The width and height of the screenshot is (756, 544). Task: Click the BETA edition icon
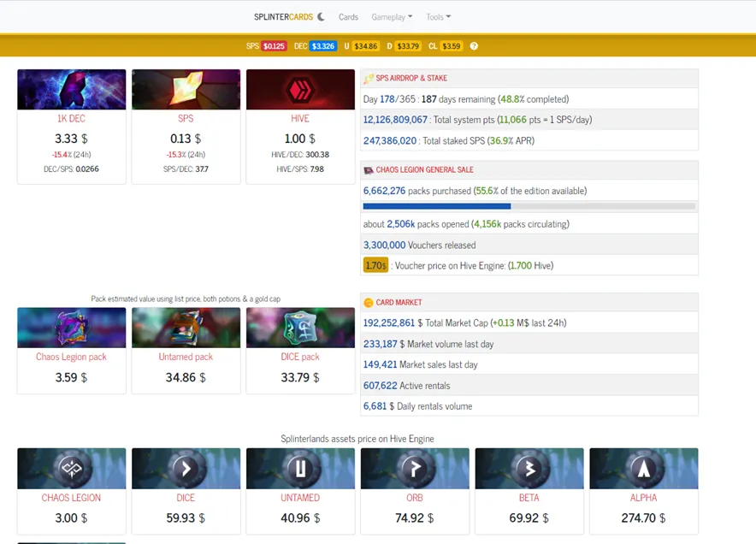pyautogui.click(x=529, y=468)
